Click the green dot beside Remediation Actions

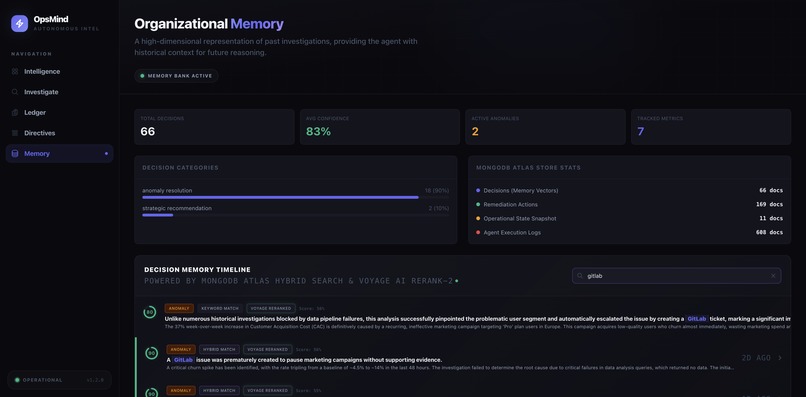tap(478, 205)
